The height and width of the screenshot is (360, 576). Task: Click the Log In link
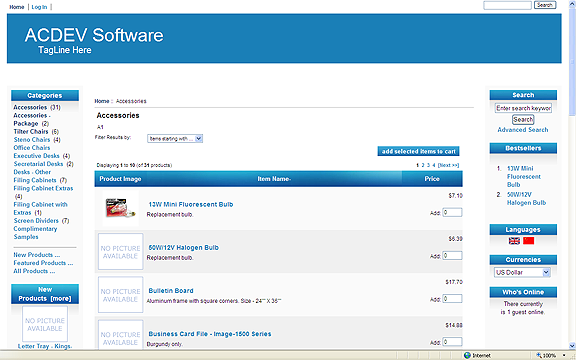point(39,7)
